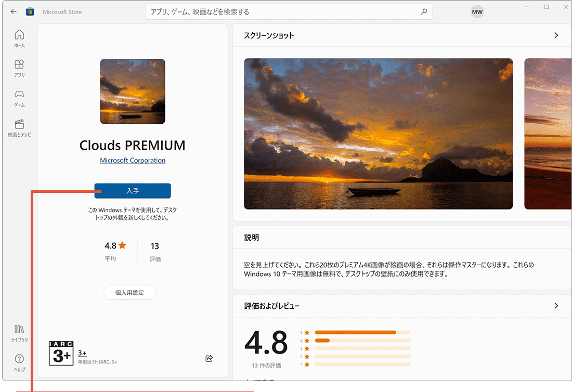572x392 pixels.
Task: Click the 1-star rating bar
Action: tap(362, 364)
